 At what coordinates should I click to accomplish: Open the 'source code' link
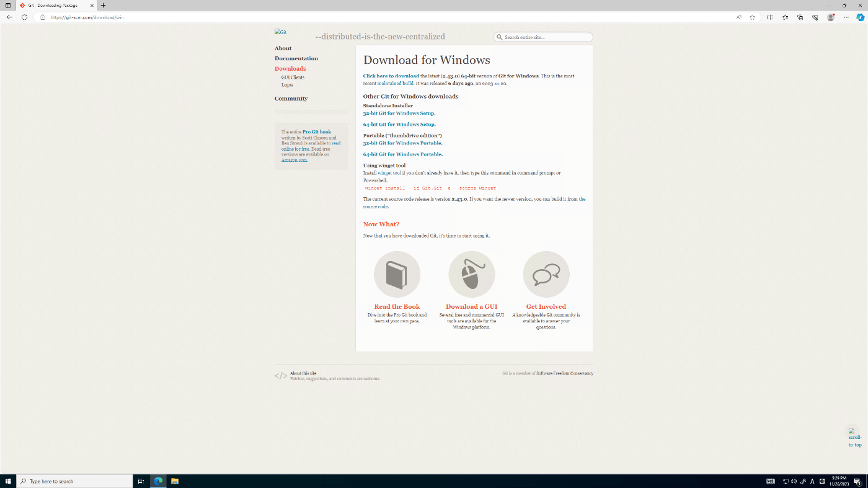tap(376, 206)
